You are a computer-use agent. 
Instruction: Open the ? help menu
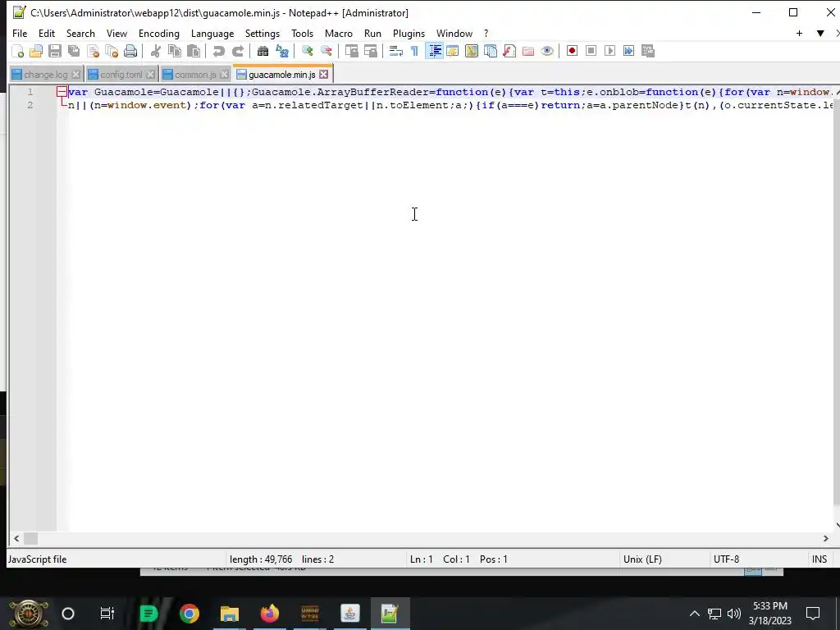(x=486, y=33)
